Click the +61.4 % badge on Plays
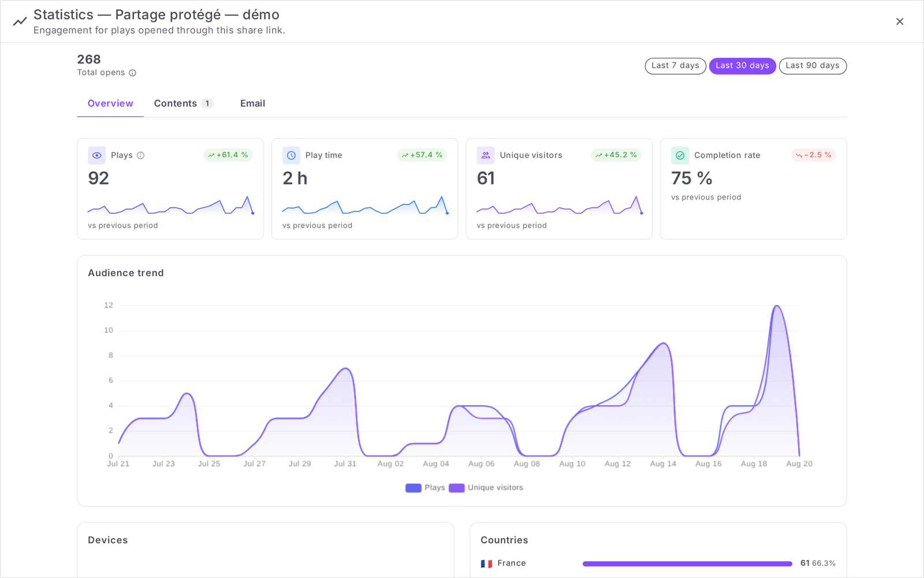 click(x=228, y=155)
